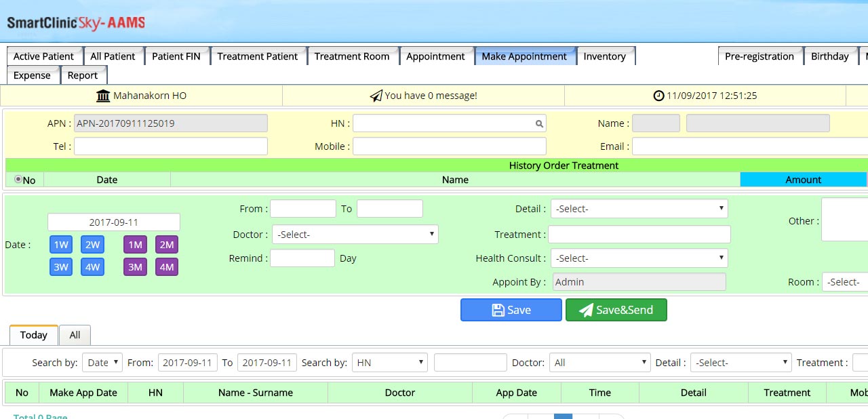Click the Mobile input field
The width and height of the screenshot is (868, 419).
pos(449,146)
